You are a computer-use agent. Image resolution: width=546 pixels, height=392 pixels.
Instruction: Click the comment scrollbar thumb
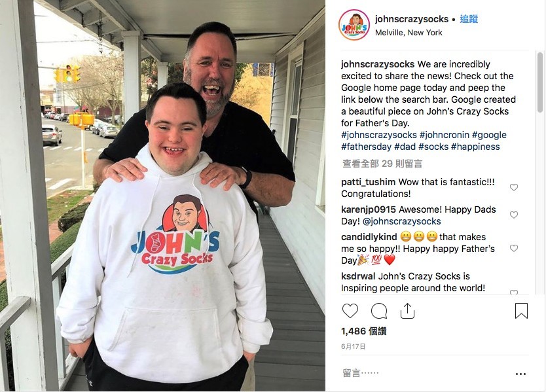pos(539,82)
